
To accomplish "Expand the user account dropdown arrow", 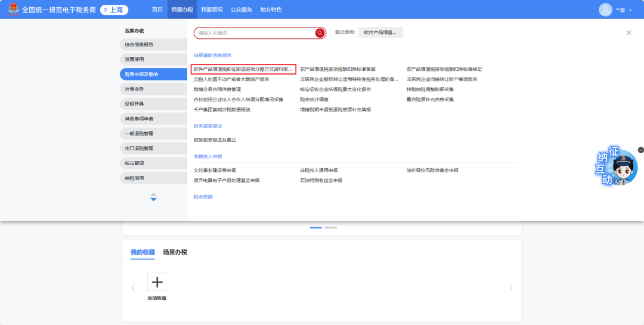I will click(630, 10).
